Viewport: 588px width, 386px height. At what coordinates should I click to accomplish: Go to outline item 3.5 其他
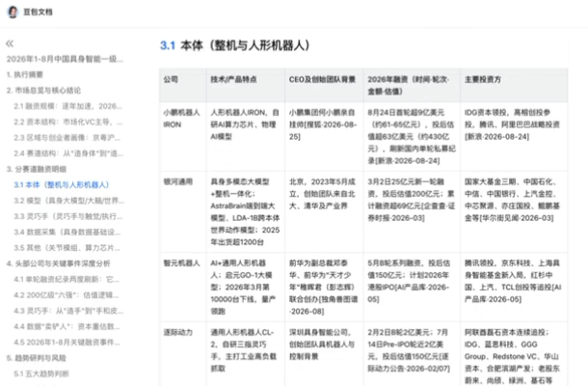click(67, 248)
